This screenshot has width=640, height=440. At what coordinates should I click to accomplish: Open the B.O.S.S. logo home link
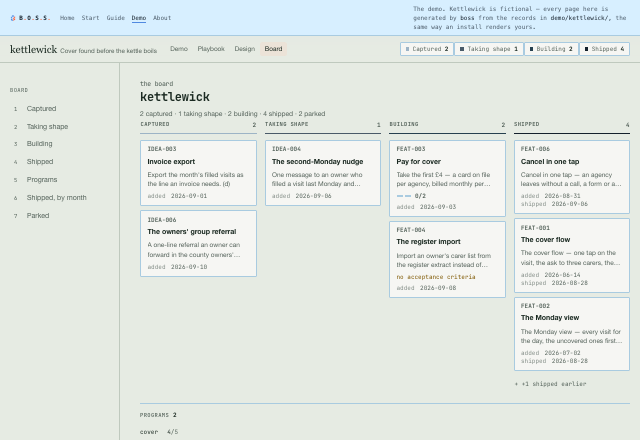(x=30, y=18)
